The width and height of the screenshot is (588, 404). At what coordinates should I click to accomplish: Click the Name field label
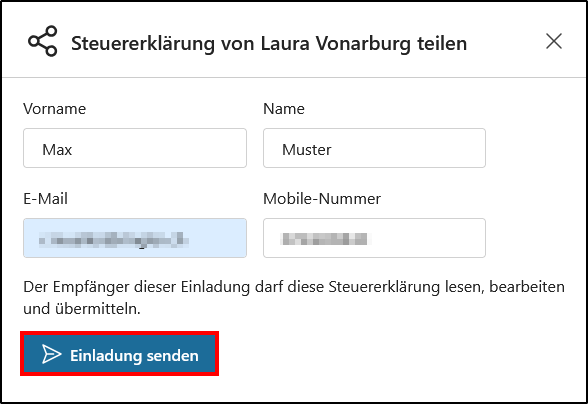point(284,109)
